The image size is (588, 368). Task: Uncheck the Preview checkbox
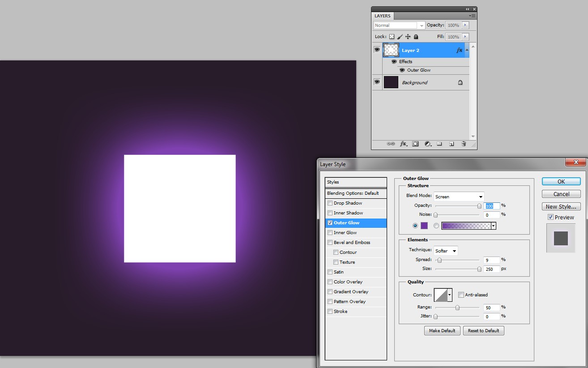pyautogui.click(x=550, y=217)
